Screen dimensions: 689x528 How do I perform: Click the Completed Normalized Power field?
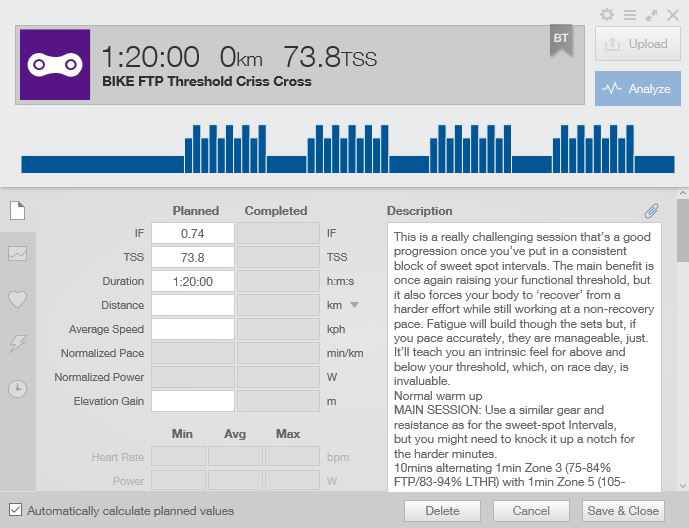pos(278,377)
